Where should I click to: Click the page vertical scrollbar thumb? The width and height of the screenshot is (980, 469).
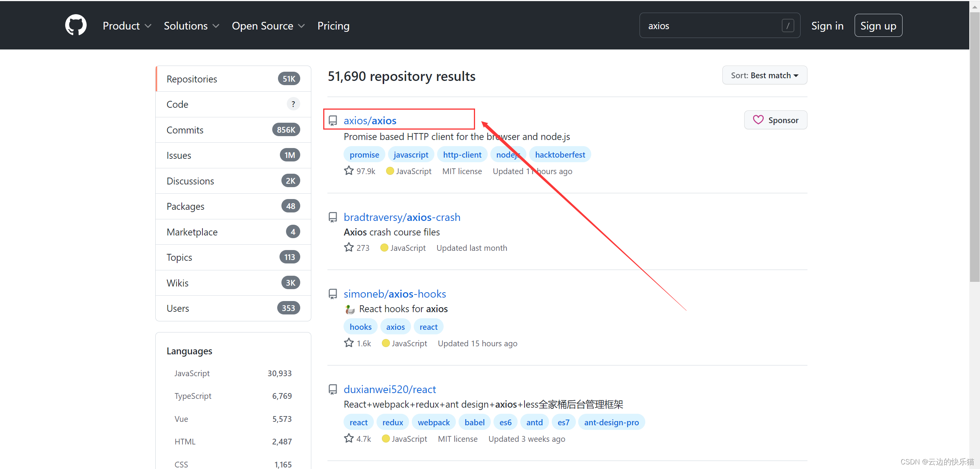(974, 146)
